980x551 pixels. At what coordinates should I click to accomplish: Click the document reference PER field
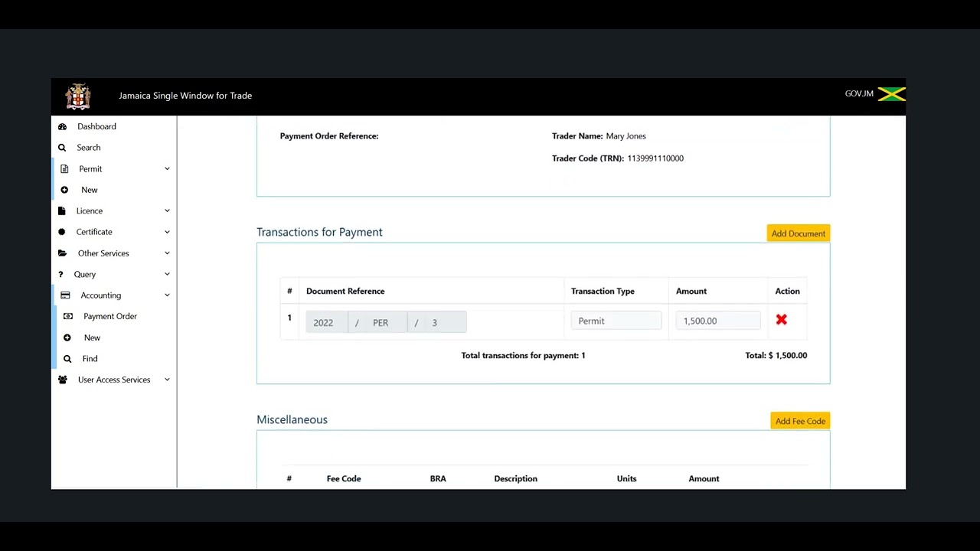point(386,322)
